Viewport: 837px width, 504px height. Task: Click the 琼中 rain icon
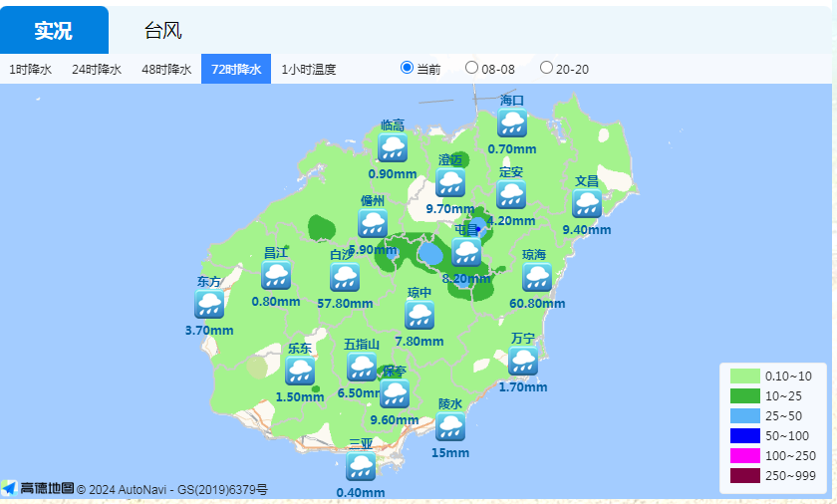tap(419, 315)
